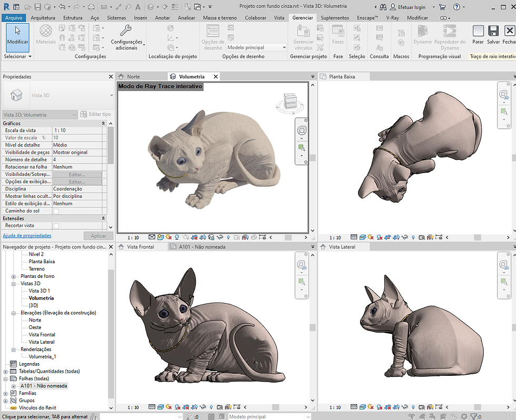Select Planta Baixa in project browser
Screen dimensions: 516x420
[x=42, y=262]
